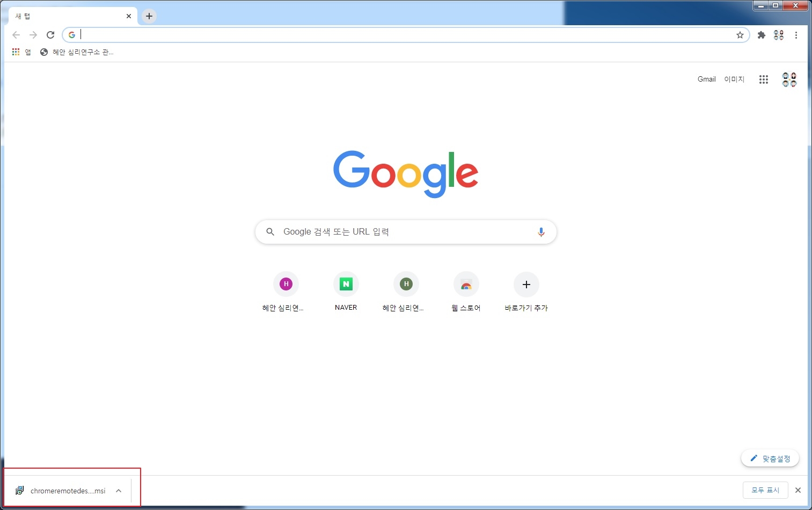Reload the current page
Viewport: 812px width, 510px height.
pos(50,35)
